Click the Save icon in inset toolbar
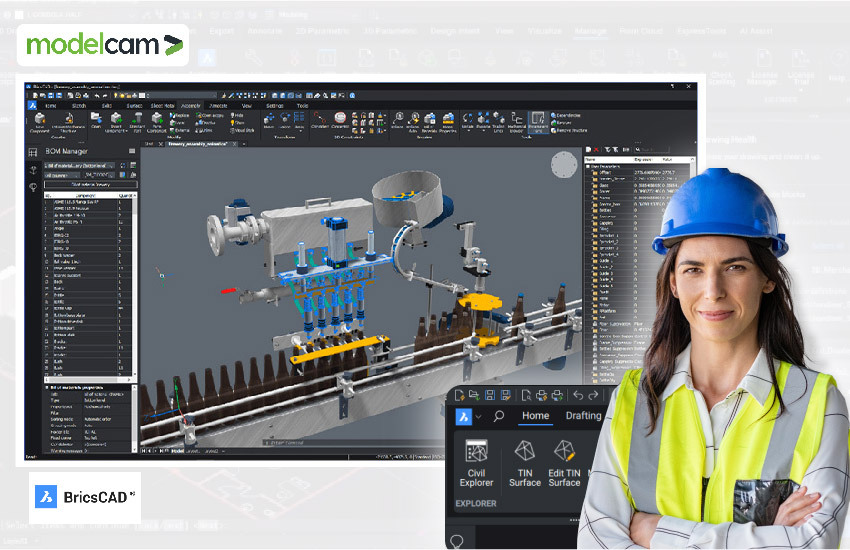The image size is (850, 550). pos(490,395)
